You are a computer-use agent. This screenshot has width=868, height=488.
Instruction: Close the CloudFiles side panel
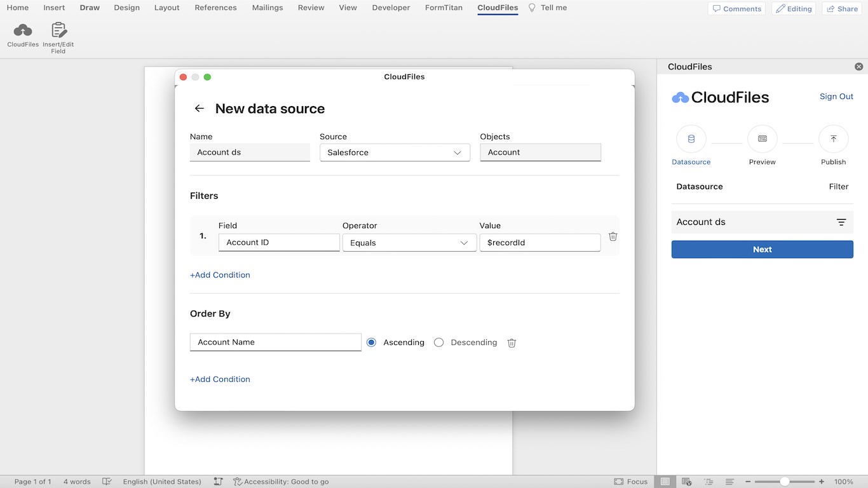pyautogui.click(x=858, y=67)
